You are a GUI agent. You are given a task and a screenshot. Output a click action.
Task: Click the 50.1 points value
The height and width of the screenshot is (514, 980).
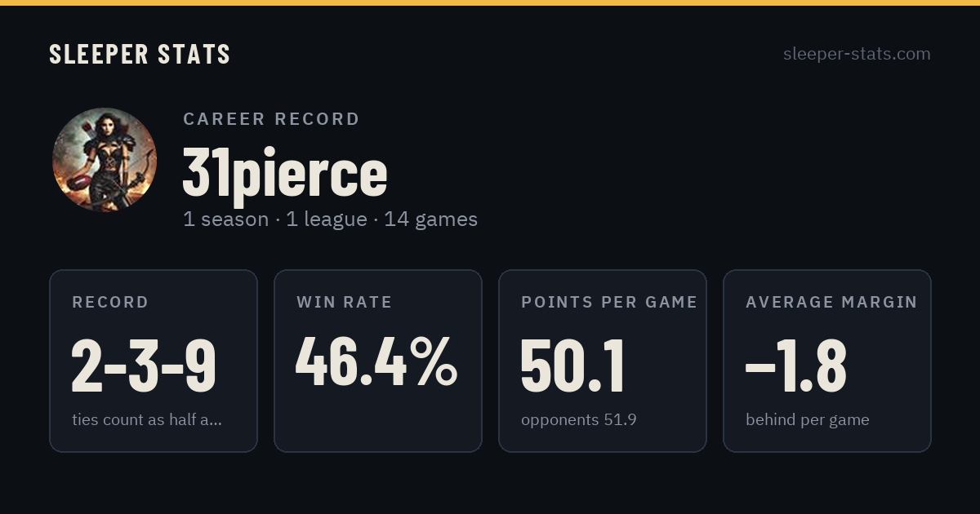click(573, 365)
